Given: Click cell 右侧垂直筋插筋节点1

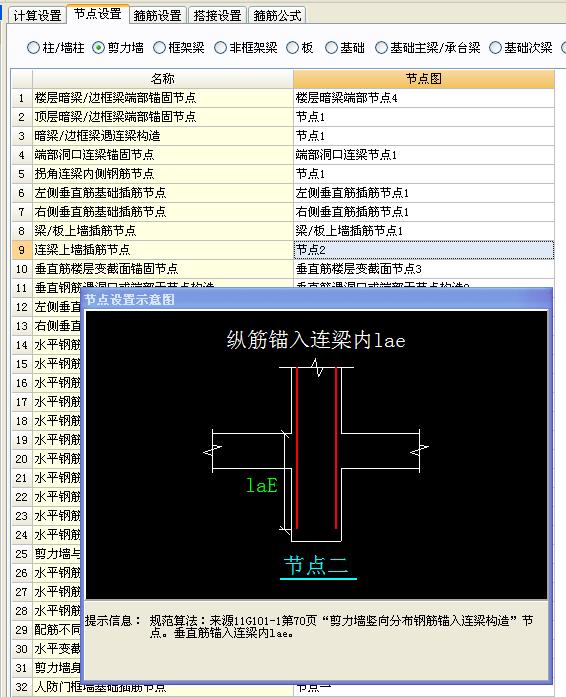Looking at the screenshot, I should pos(424,212).
